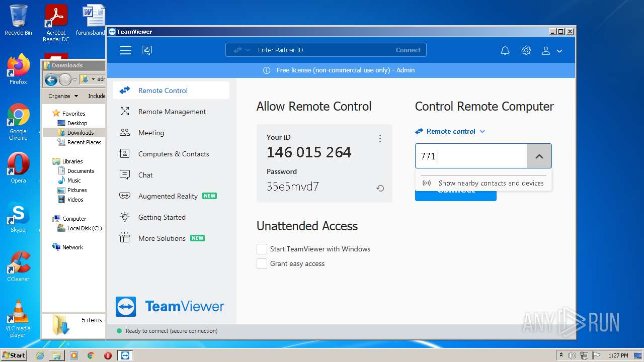Enable Start TeamViewer with Windows
This screenshot has width=644, height=362.
[262, 249]
